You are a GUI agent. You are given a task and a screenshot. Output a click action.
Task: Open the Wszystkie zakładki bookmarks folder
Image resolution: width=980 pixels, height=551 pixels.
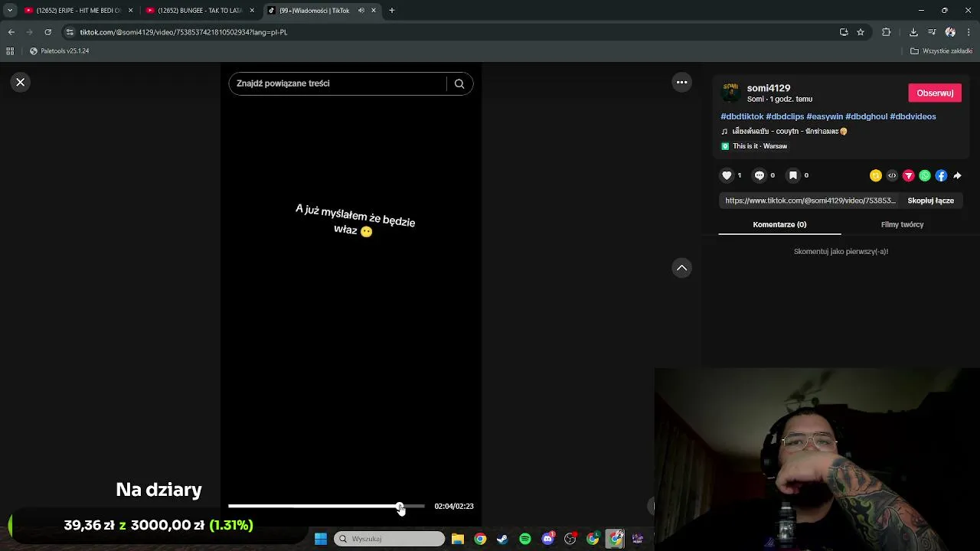click(x=941, y=51)
